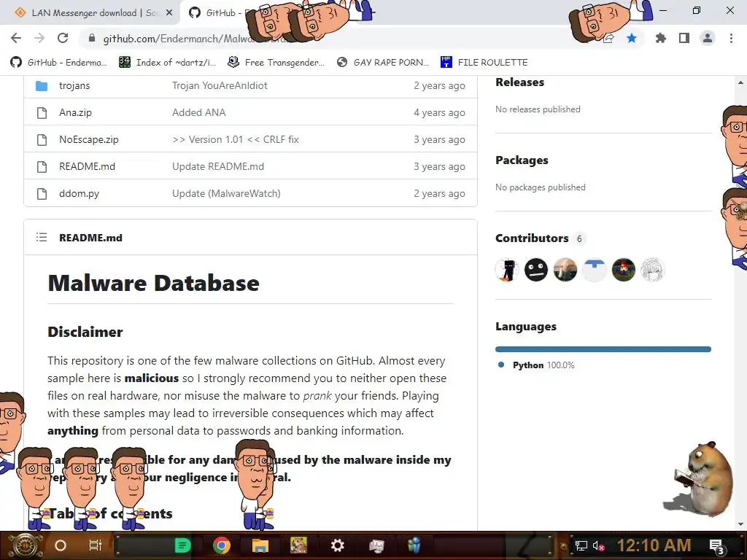Screen dimensions: 747x560
Task: Open the trojans folder
Action: 74,86
